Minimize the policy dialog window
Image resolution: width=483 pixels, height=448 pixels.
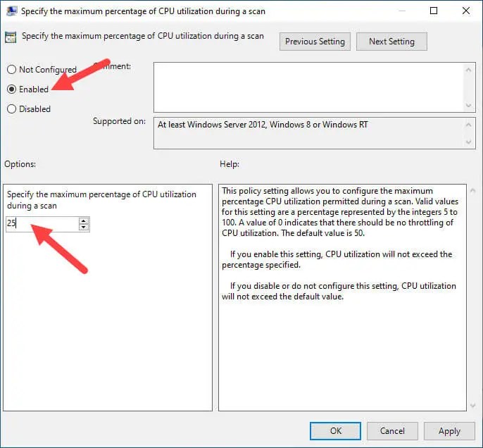click(401, 11)
